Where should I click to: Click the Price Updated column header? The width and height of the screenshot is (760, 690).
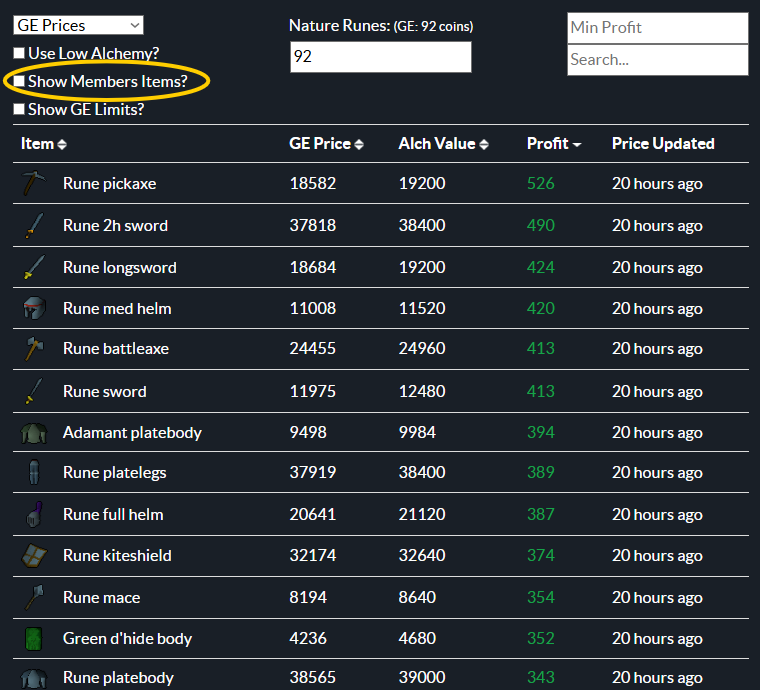pos(663,144)
